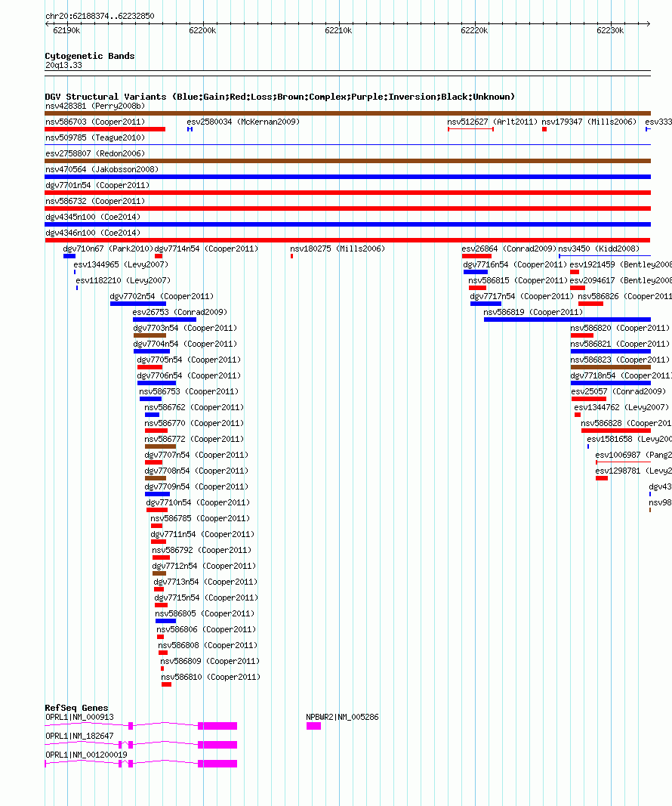Click the esv2758807 (Redon2006) variant label

point(95,153)
